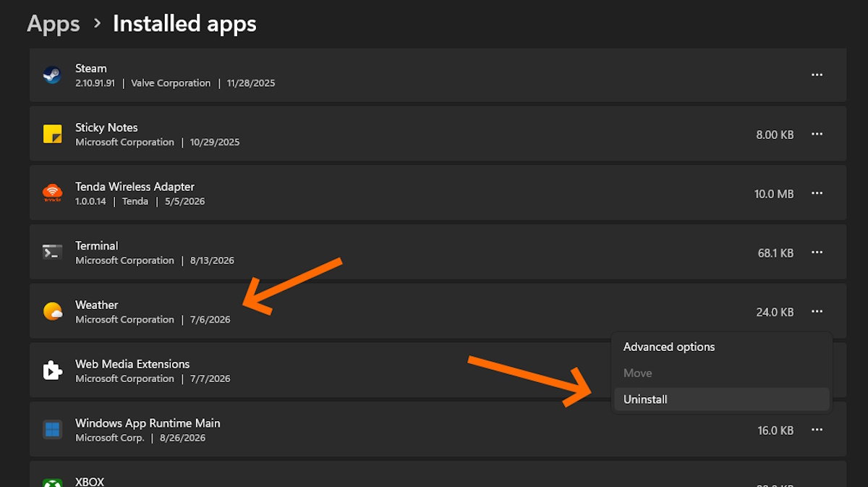The width and height of the screenshot is (868, 487).
Task: Click the 68.1 KB size of Terminal
Action: (775, 253)
